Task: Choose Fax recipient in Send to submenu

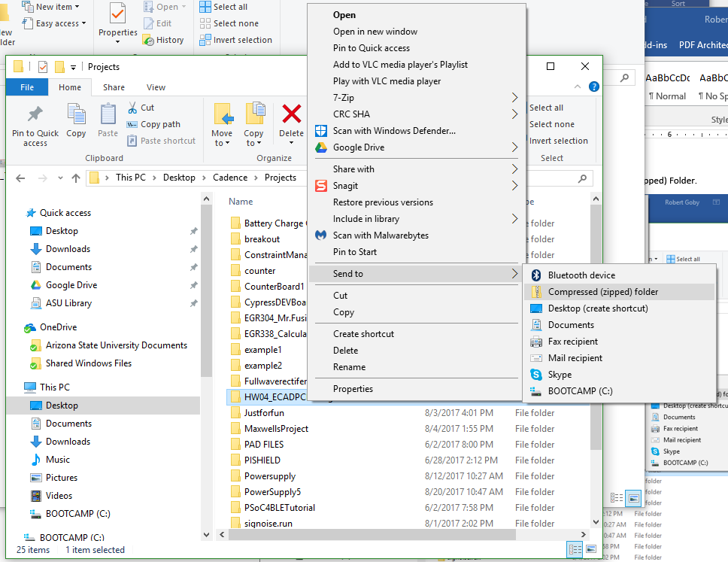Action: (619, 342)
